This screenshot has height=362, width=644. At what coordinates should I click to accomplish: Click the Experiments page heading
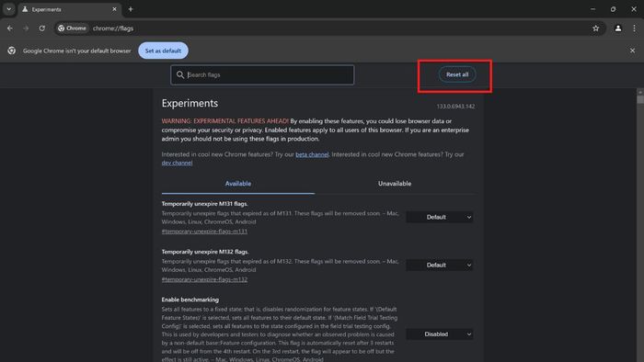[190, 103]
